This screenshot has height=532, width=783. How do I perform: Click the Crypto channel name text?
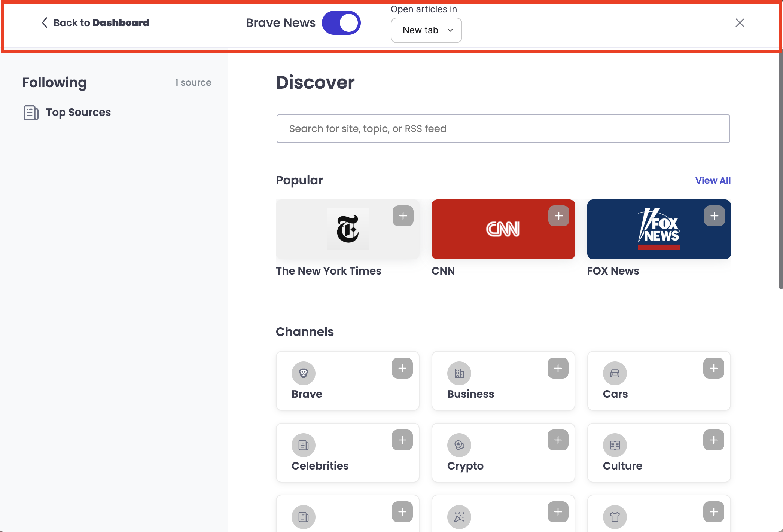coord(465,466)
